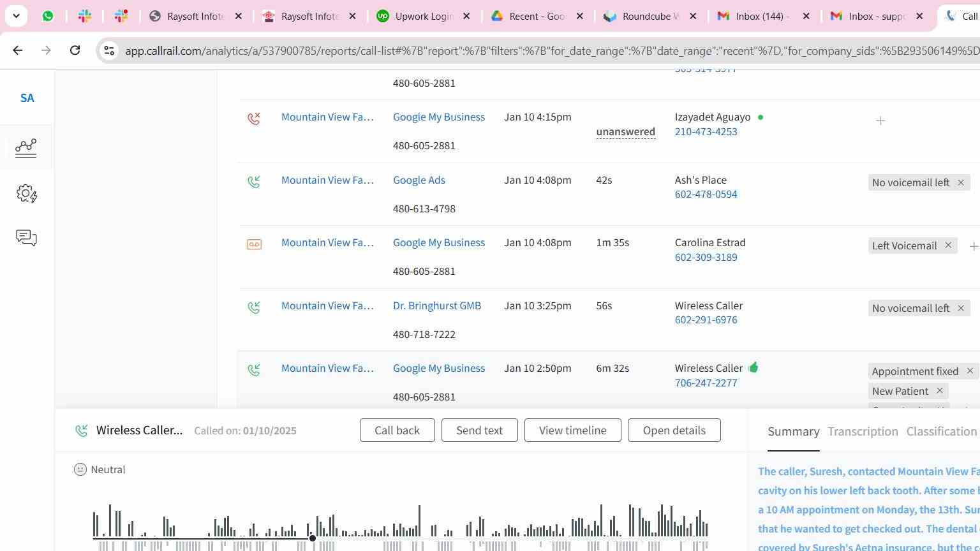
Task: Open Dr. Bringhurst GMB source link
Action: tap(437, 305)
